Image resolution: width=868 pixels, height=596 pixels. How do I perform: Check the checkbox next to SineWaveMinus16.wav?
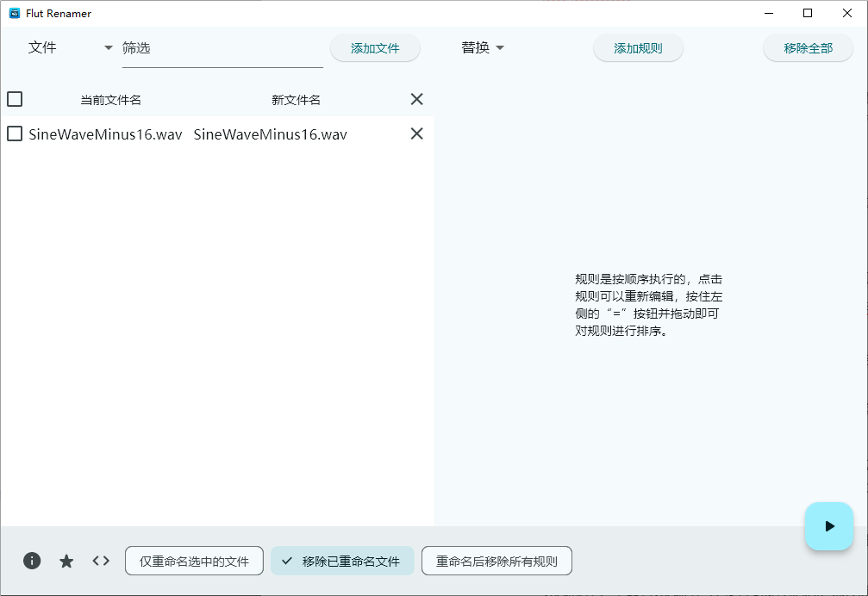coord(14,133)
